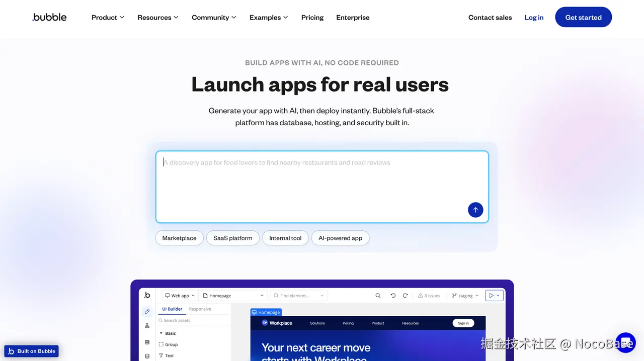Click the 0 issues warning indicator
Image resolution: width=644 pixels, height=361 pixels.
click(429, 296)
